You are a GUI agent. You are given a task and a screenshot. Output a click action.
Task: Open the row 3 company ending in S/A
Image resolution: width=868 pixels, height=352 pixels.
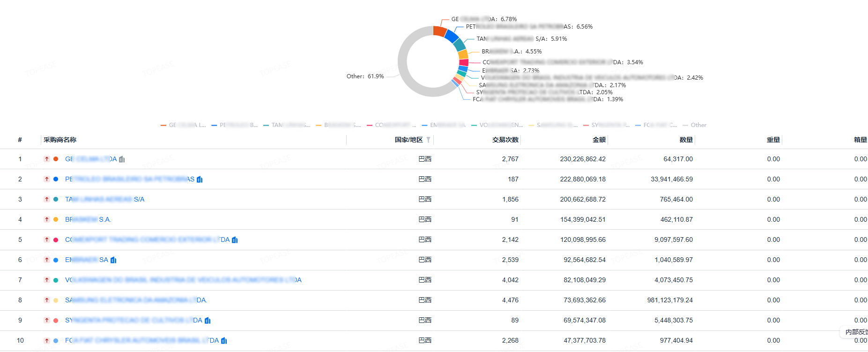point(104,199)
